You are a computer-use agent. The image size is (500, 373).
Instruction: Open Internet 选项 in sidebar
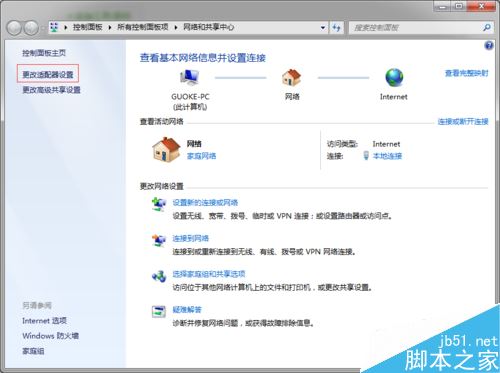pos(44,321)
